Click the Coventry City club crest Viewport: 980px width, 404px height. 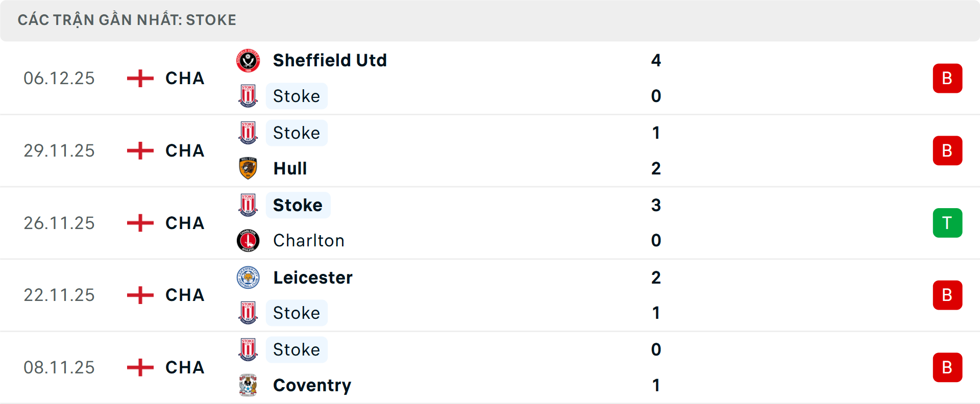click(x=248, y=385)
